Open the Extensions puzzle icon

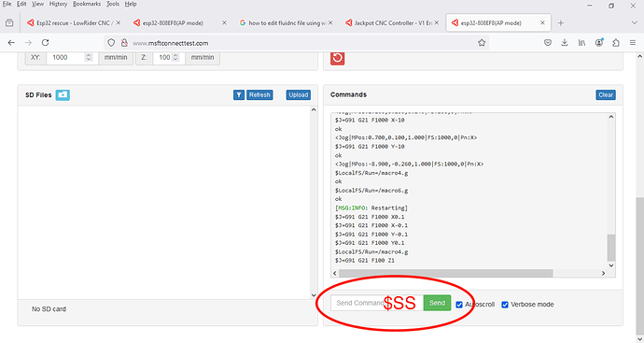coord(616,43)
